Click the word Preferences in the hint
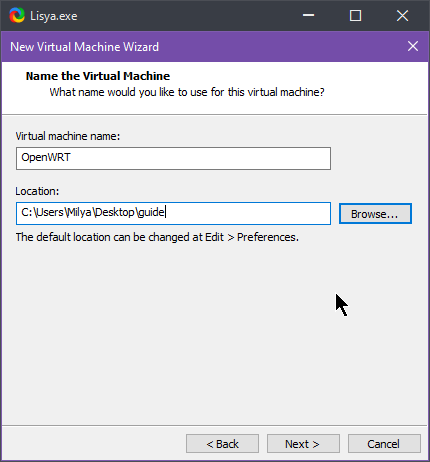The height and width of the screenshot is (462, 430). [x=268, y=237]
